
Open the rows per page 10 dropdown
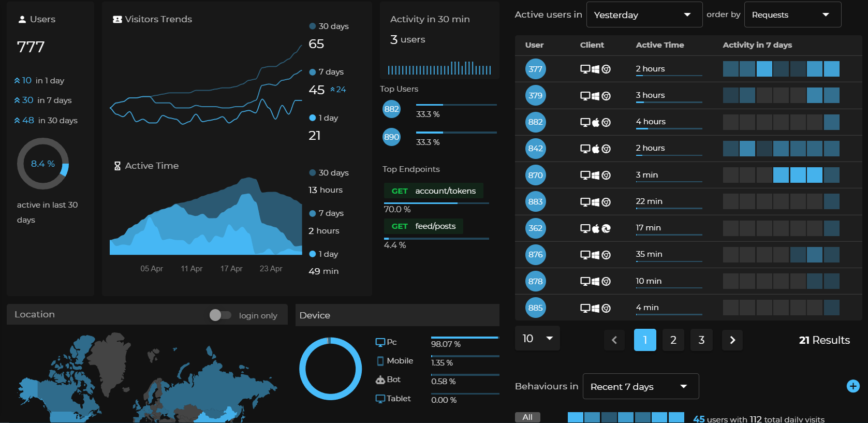coord(537,338)
